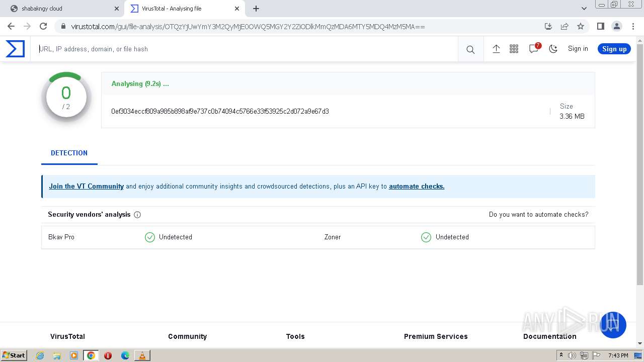The height and width of the screenshot is (362, 644).
Task: Open the automate checks link
Action: coord(417,186)
